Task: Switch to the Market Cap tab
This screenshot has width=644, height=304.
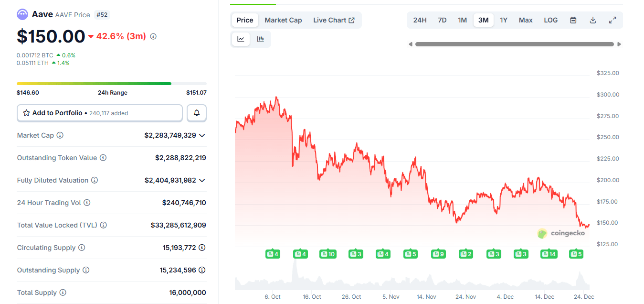Action: point(283,20)
